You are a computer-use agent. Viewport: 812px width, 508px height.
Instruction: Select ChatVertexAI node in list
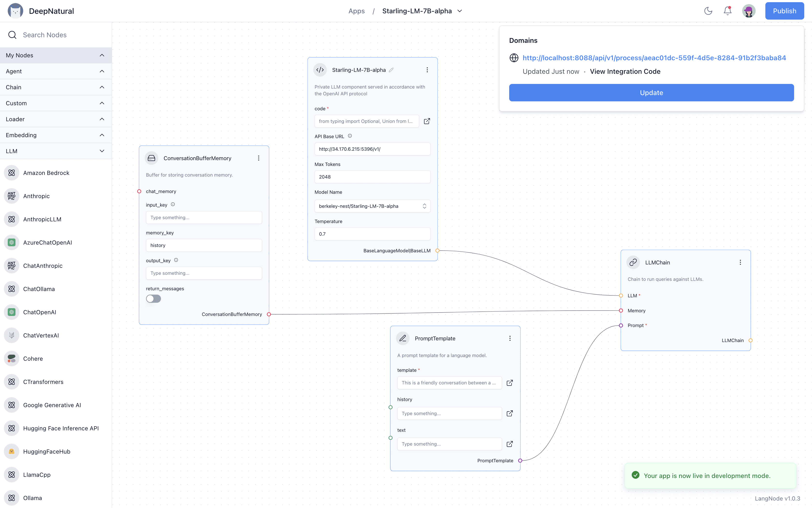[x=56, y=335]
